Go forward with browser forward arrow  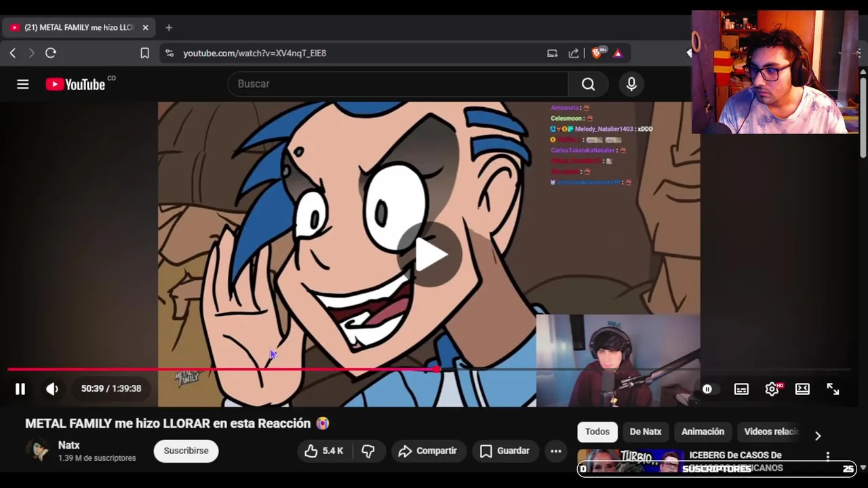pos(31,53)
